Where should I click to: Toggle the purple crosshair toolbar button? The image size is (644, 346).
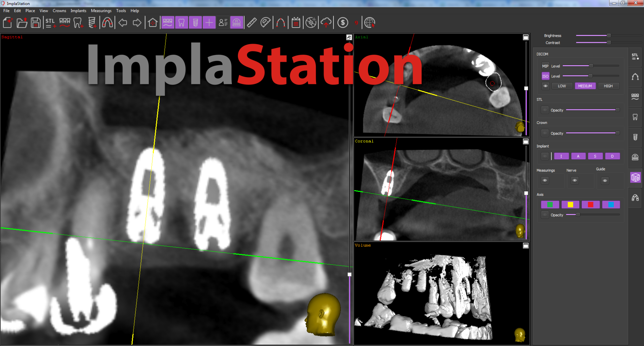(x=209, y=23)
